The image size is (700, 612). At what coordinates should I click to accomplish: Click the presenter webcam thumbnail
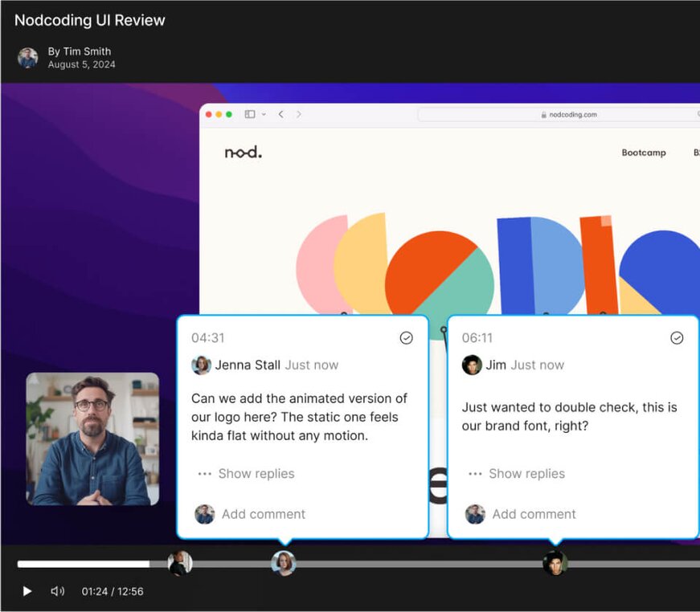click(x=92, y=439)
